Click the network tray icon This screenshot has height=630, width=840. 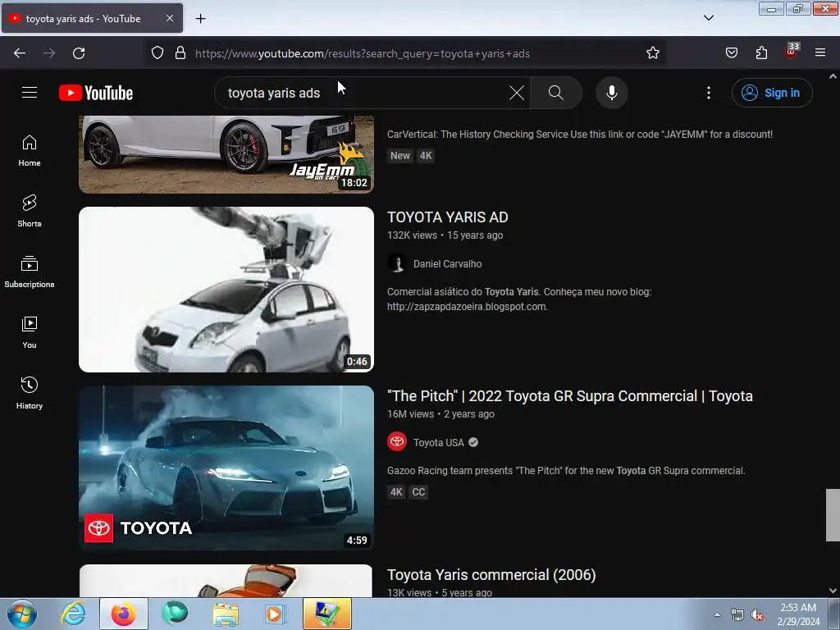737,615
